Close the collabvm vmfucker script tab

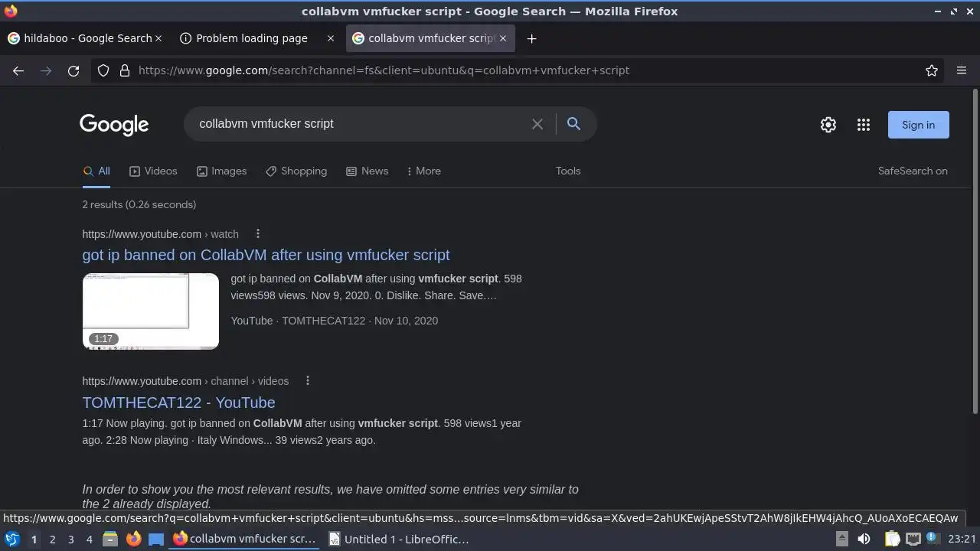point(502,38)
